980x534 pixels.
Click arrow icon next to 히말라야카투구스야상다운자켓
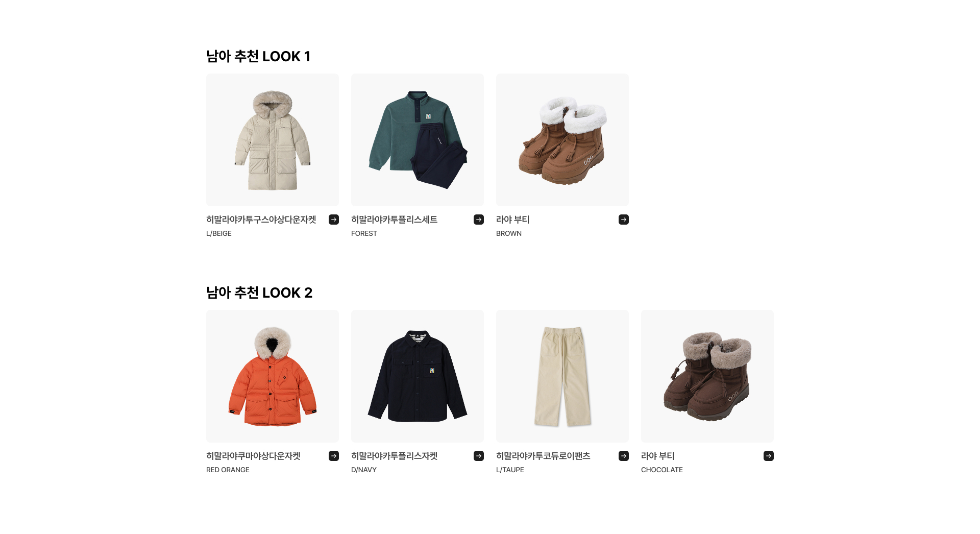click(x=334, y=220)
